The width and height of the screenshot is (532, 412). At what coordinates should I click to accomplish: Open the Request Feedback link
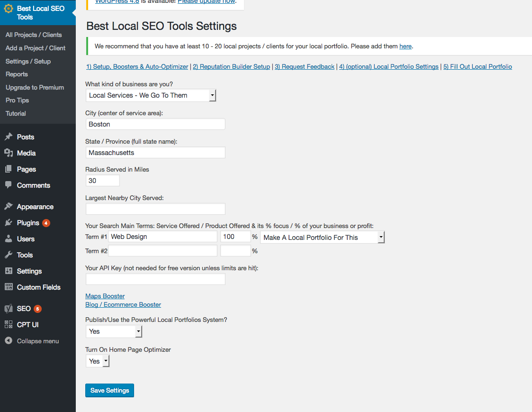pyautogui.click(x=304, y=66)
